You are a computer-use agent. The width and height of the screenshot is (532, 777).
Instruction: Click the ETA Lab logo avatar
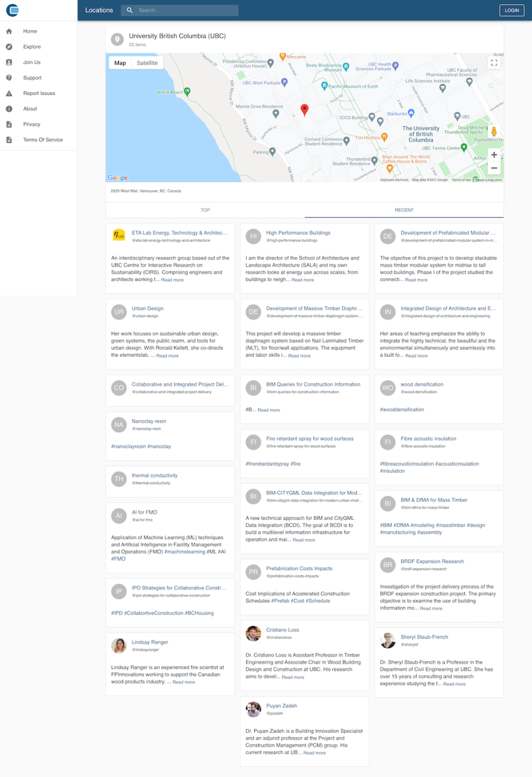pyautogui.click(x=119, y=235)
